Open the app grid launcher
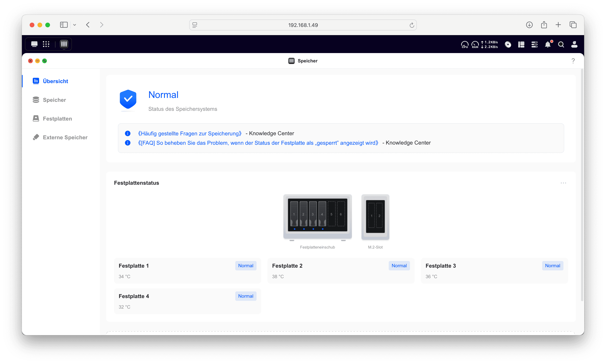The image size is (606, 364). (x=46, y=44)
